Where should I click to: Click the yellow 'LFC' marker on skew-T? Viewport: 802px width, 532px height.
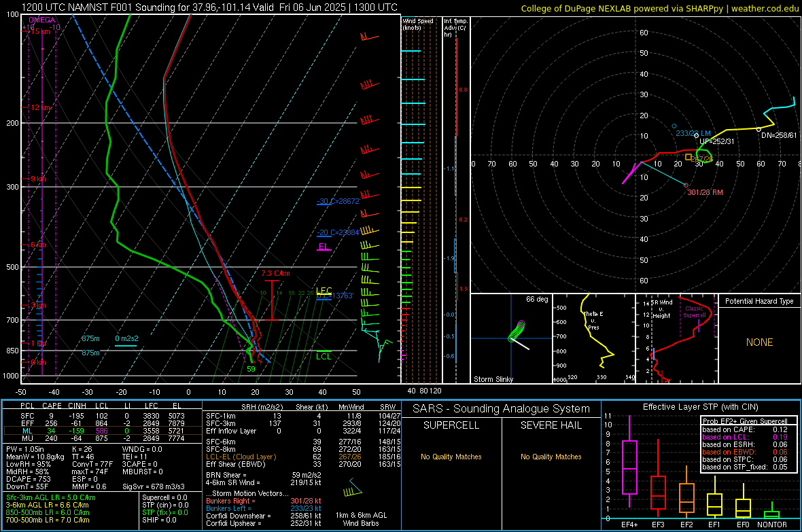click(x=324, y=290)
